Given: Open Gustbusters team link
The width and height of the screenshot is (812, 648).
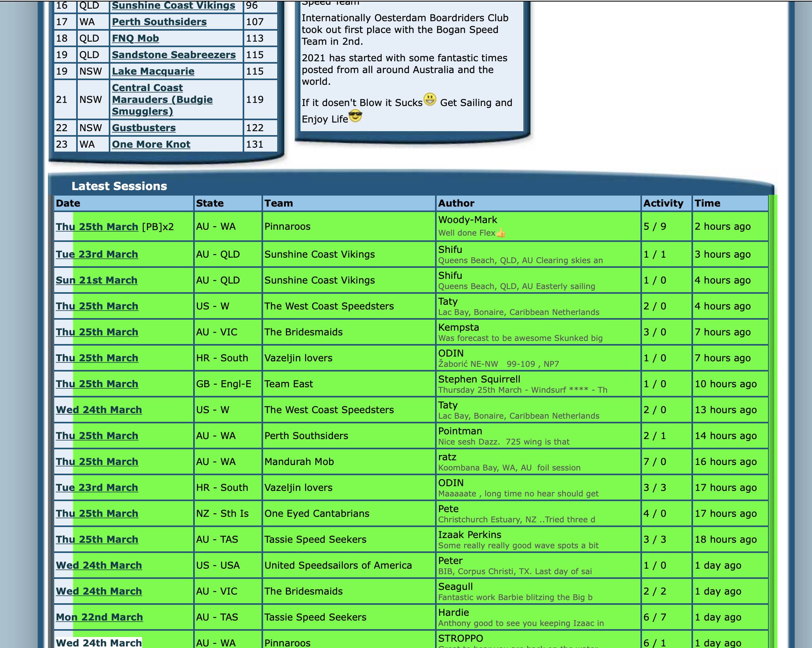Looking at the screenshot, I should coord(143,128).
